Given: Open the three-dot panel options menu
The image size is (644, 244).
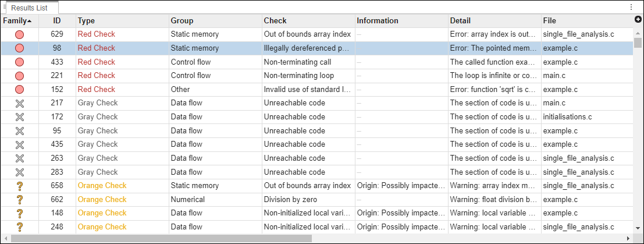Looking at the screenshot, I should pyautogui.click(x=631, y=7).
